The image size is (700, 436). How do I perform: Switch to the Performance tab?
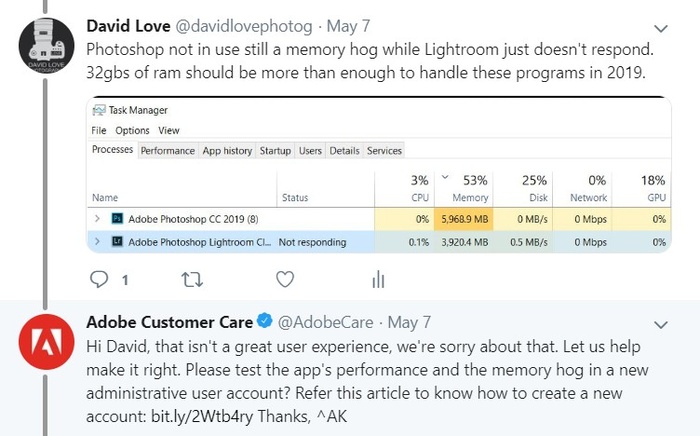click(168, 151)
